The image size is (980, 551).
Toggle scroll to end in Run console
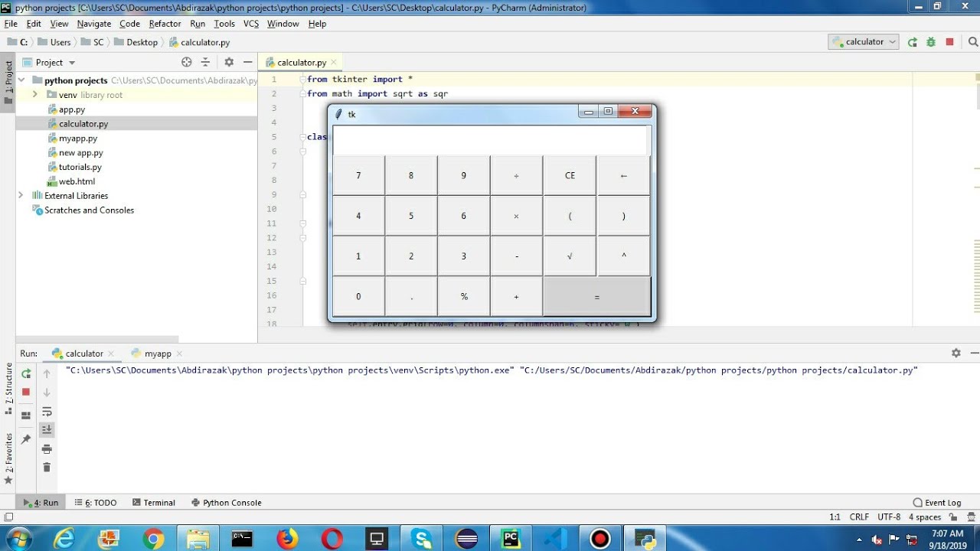(x=47, y=430)
